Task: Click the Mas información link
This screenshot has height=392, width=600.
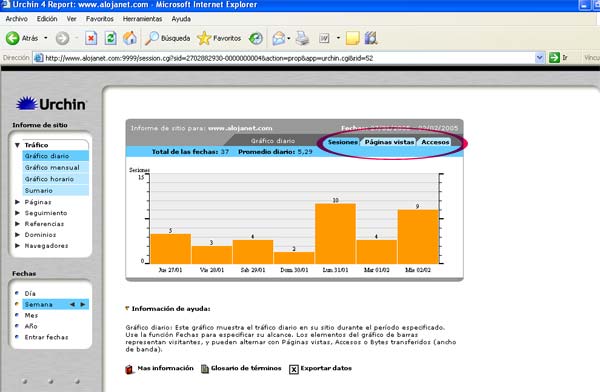Action: [x=165, y=368]
